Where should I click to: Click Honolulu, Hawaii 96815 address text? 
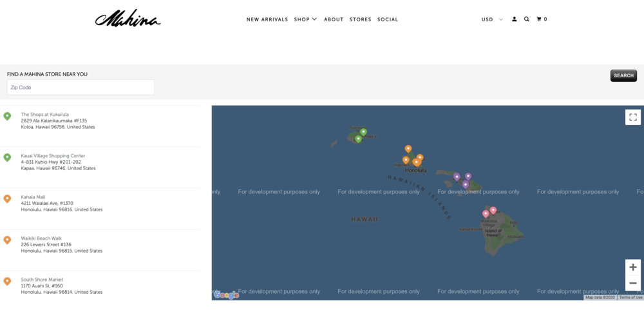point(62,251)
